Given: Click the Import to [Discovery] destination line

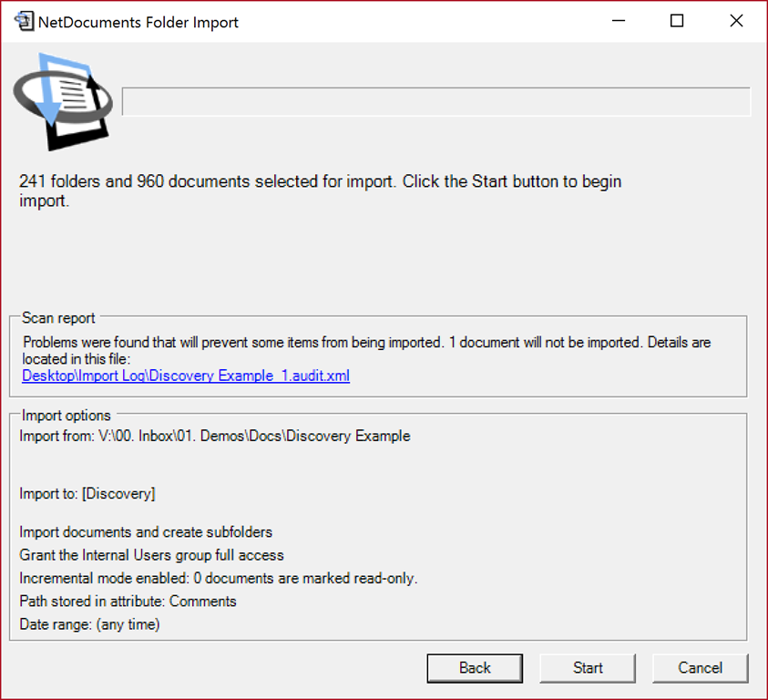Looking at the screenshot, I should (87, 493).
